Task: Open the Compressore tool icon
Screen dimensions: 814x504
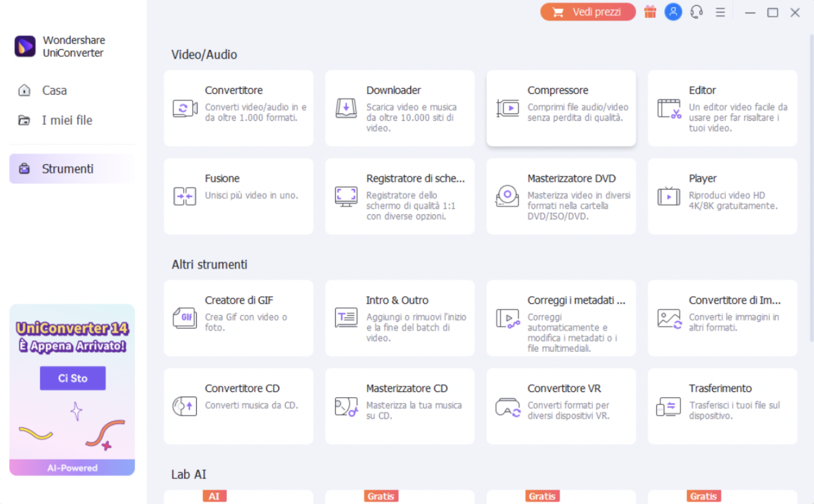Action: (507, 109)
